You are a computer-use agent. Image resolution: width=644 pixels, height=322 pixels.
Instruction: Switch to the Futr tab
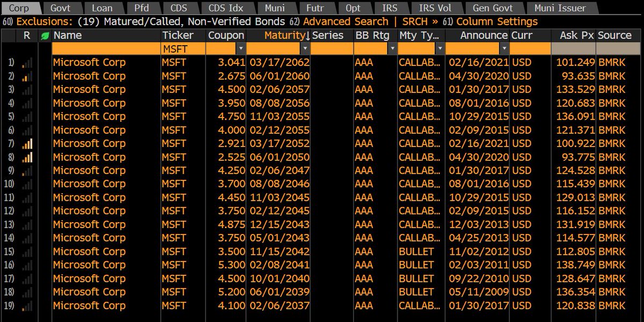(x=316, y=8)
